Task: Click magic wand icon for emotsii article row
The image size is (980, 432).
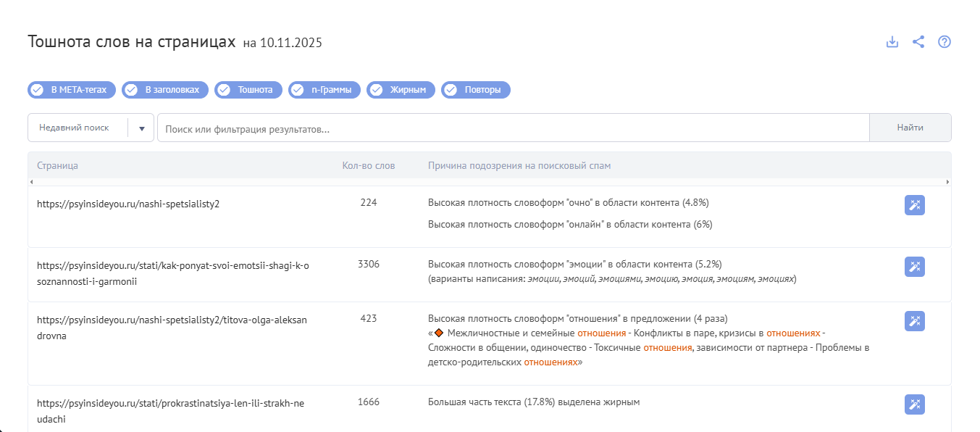Action: click(x=915, y=267)
